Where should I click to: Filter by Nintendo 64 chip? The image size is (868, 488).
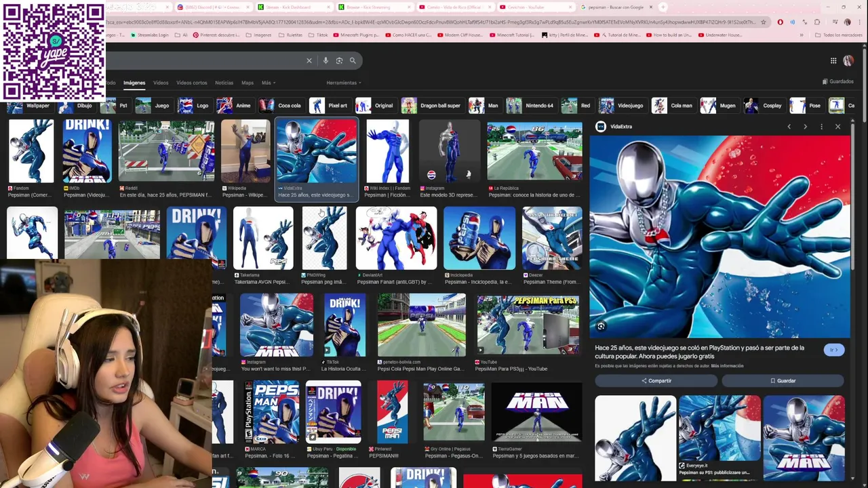coord(531,106)
